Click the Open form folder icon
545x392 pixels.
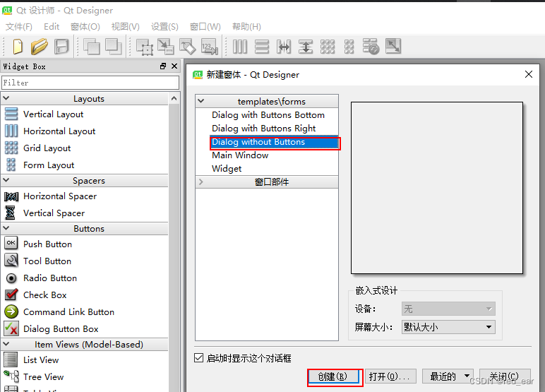40,47
